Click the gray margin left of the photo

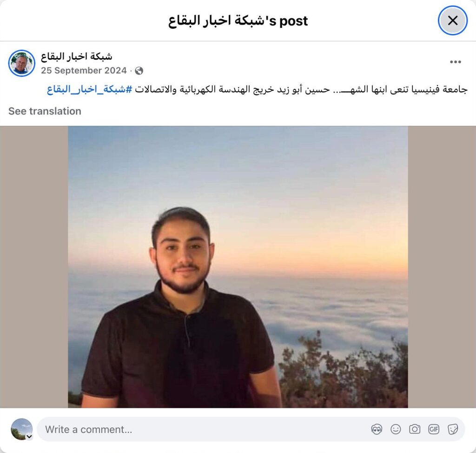pyautogui.click(x=34, y=267)
